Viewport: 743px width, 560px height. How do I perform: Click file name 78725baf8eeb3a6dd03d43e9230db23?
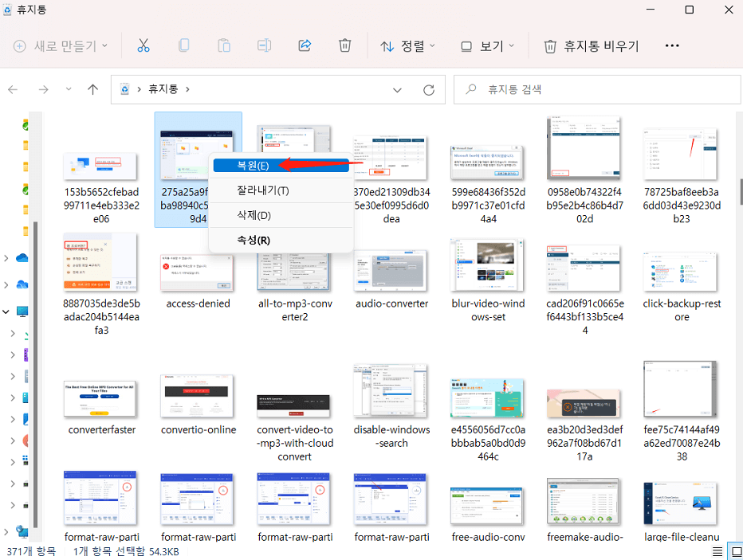(682, 206)
